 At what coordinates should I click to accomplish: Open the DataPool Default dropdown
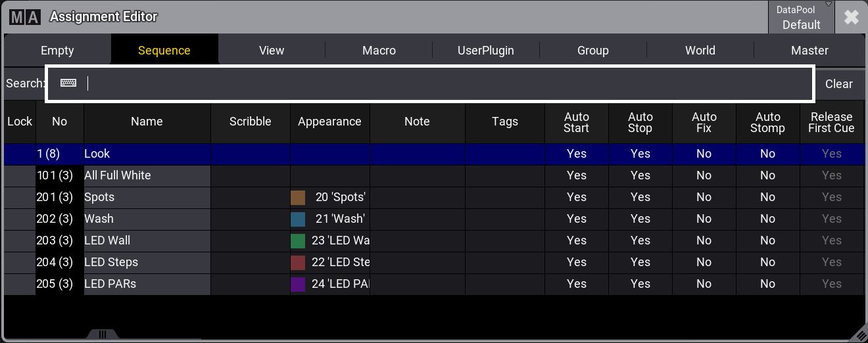(801, 18)
